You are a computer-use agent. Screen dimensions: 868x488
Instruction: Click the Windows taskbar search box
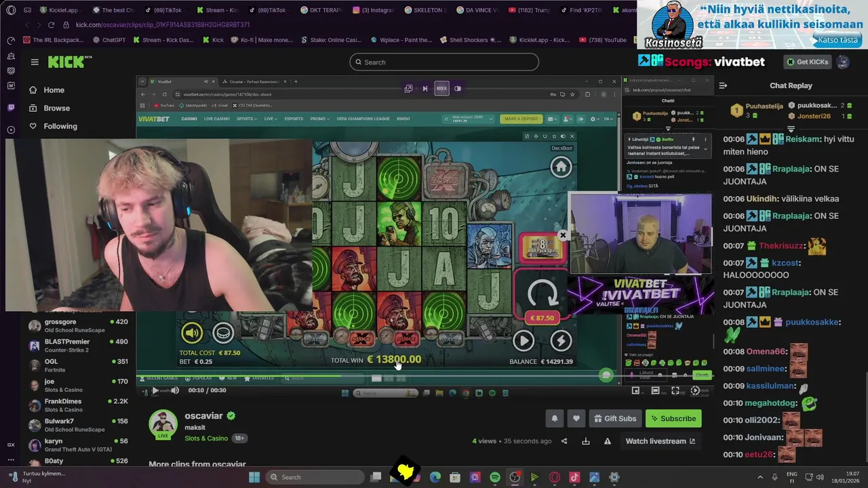pos(315,477)
